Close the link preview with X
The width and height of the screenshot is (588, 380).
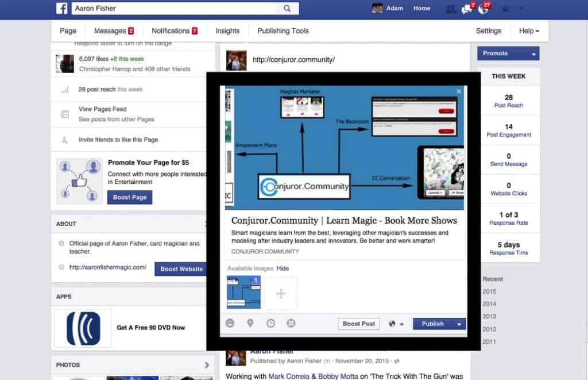point(459,91)
